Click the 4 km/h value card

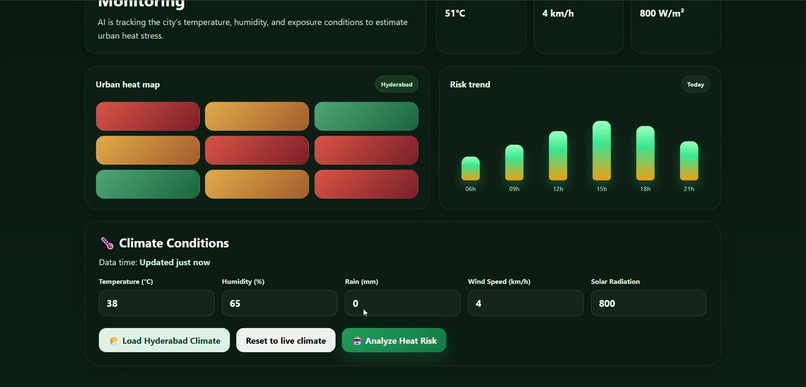578,26
